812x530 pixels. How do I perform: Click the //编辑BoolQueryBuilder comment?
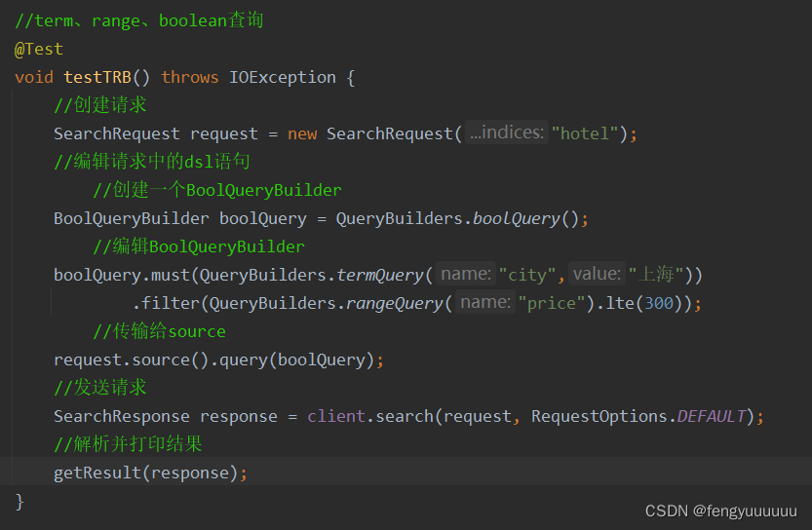[199, 246]
